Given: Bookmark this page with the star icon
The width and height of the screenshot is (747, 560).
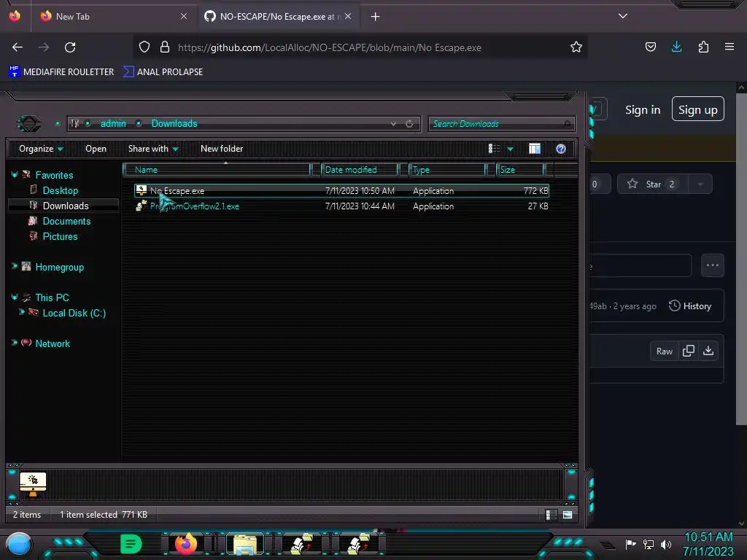Looking at the screenshot, I should [x=576, y=47].
